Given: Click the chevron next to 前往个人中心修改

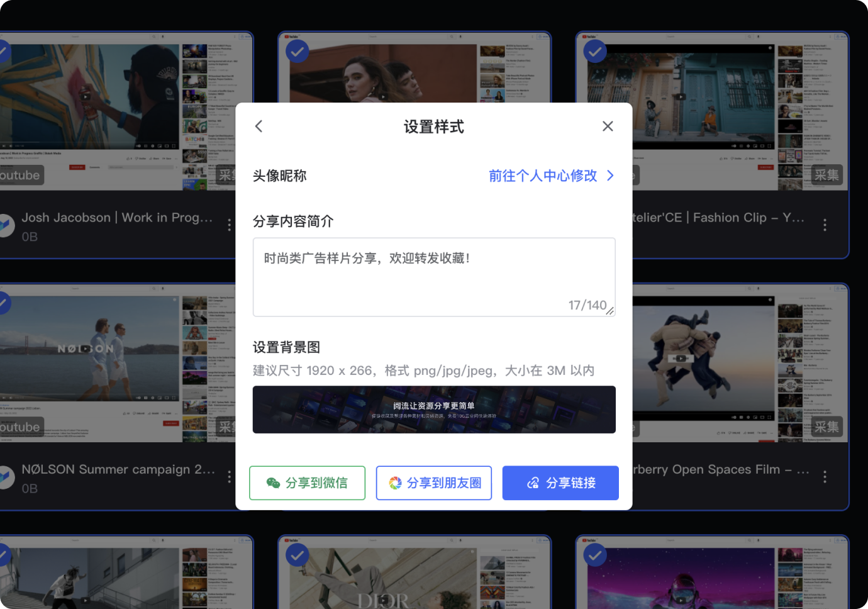Looking at the screenshot, I should pos(610,176).
